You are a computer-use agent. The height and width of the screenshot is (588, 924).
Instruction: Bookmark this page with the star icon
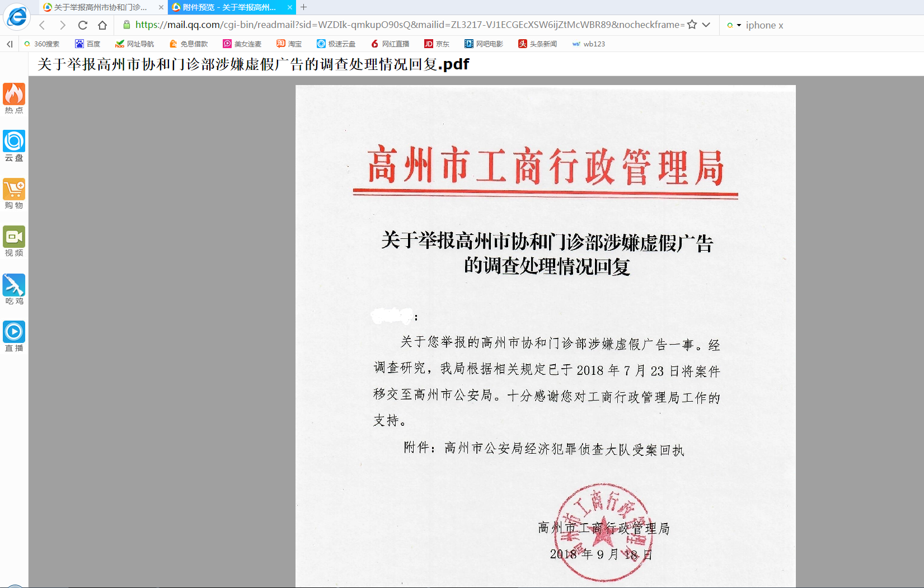(x=692, y=25)
